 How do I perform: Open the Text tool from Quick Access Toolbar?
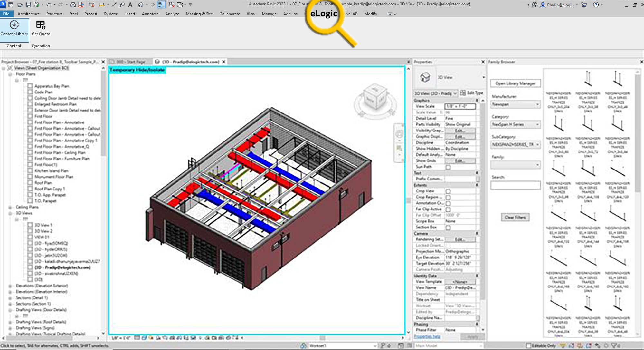(x=130, y=5)
